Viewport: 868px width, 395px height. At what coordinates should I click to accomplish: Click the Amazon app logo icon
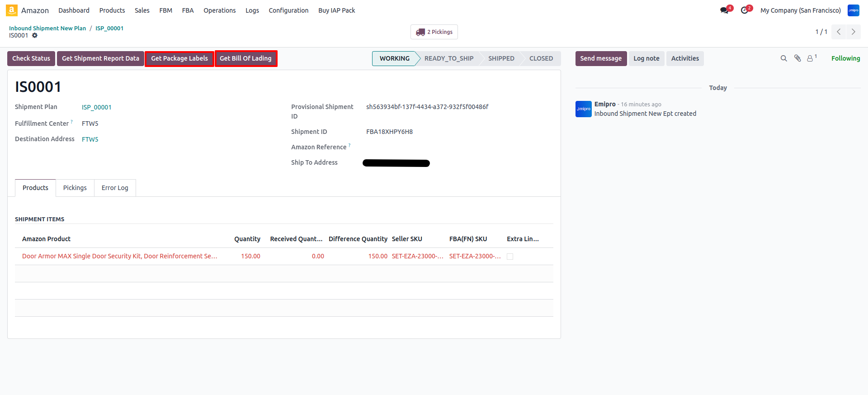tap(12, 10)
